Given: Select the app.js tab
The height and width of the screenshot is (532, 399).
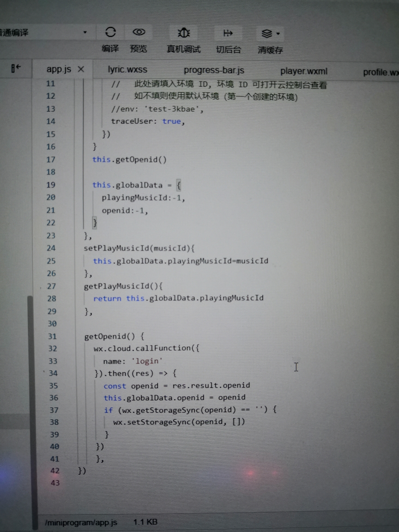Looking at the screenshot, I should point(59,69).
